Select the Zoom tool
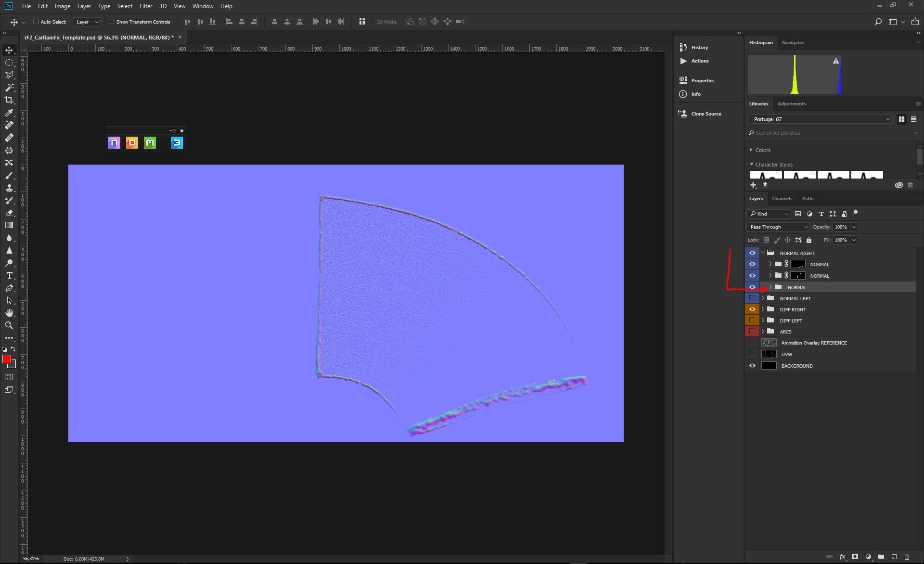 (9, 325)
